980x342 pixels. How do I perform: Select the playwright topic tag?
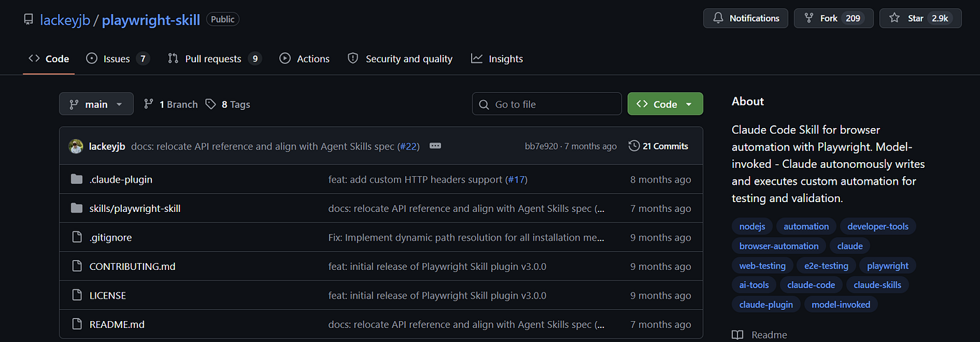888,266
